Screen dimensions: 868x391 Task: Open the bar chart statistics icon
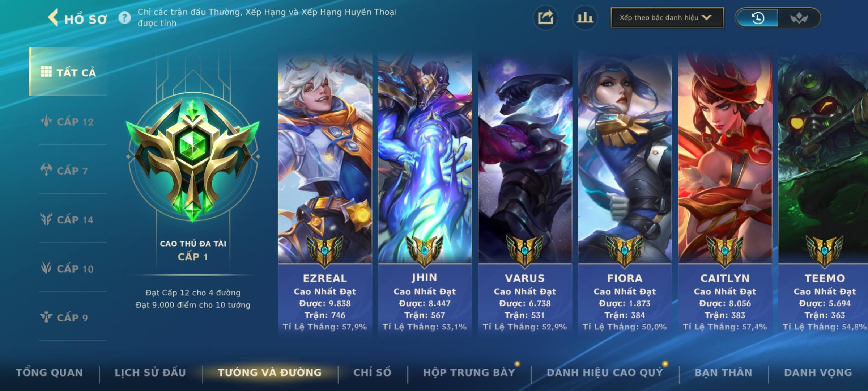click(585, 18)
